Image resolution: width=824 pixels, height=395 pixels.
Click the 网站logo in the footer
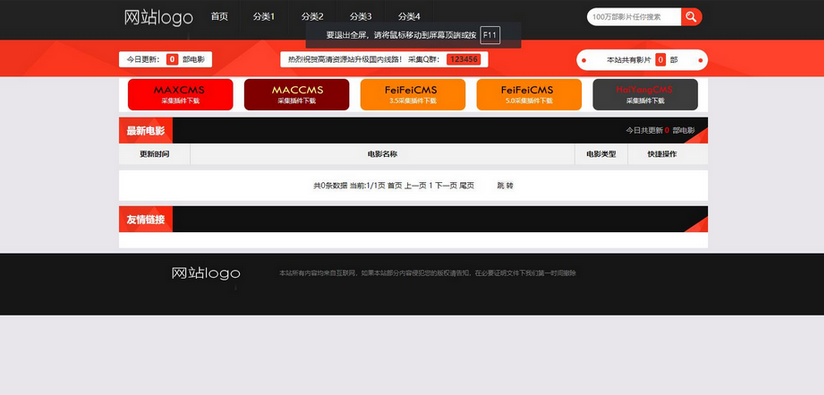tap(205, 273)
